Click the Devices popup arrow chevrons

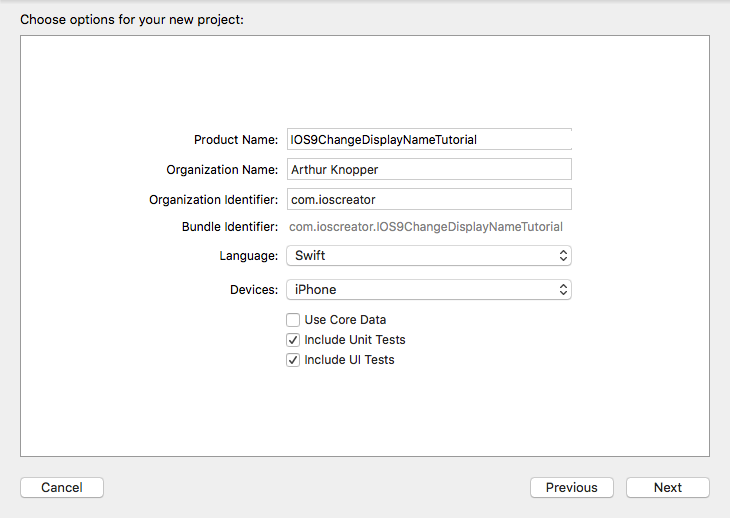[564, 290]
